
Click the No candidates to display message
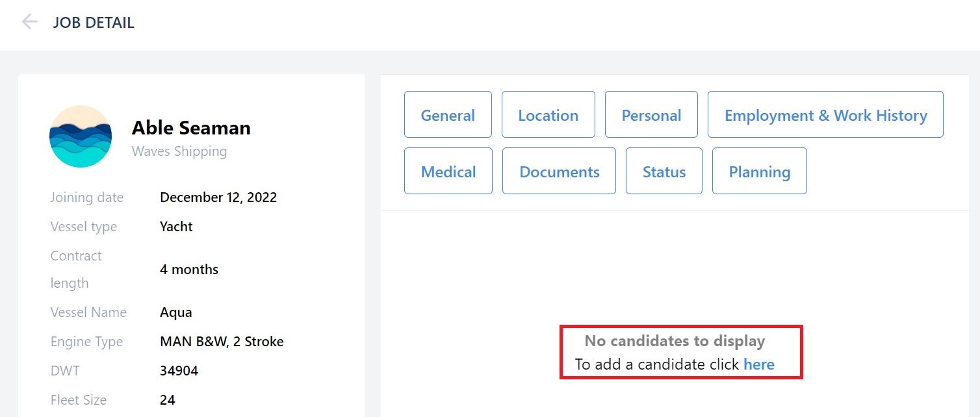coord(675,341)
